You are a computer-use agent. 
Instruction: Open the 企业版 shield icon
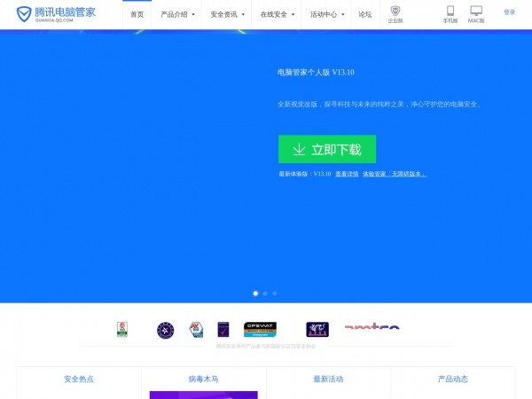tap(395, 11)
